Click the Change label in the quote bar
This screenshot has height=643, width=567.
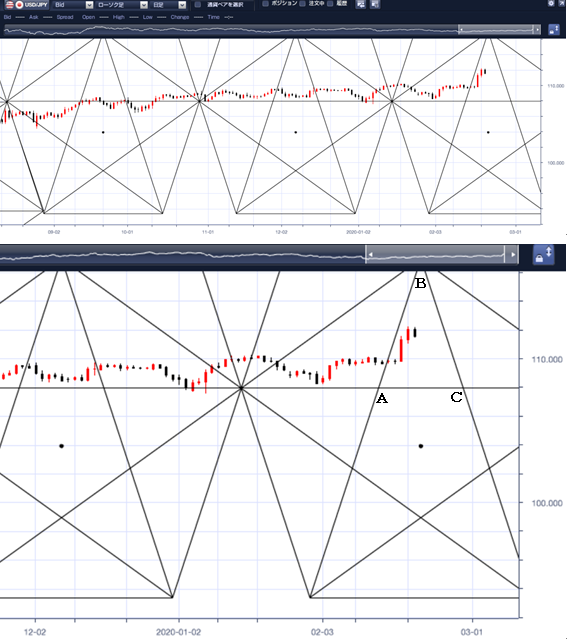(180, 17)
